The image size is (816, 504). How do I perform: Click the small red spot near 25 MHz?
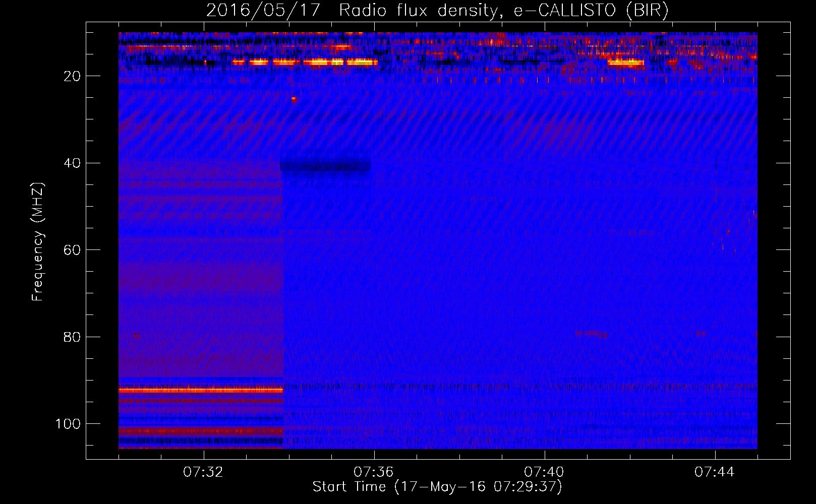(x=294, y=100)
